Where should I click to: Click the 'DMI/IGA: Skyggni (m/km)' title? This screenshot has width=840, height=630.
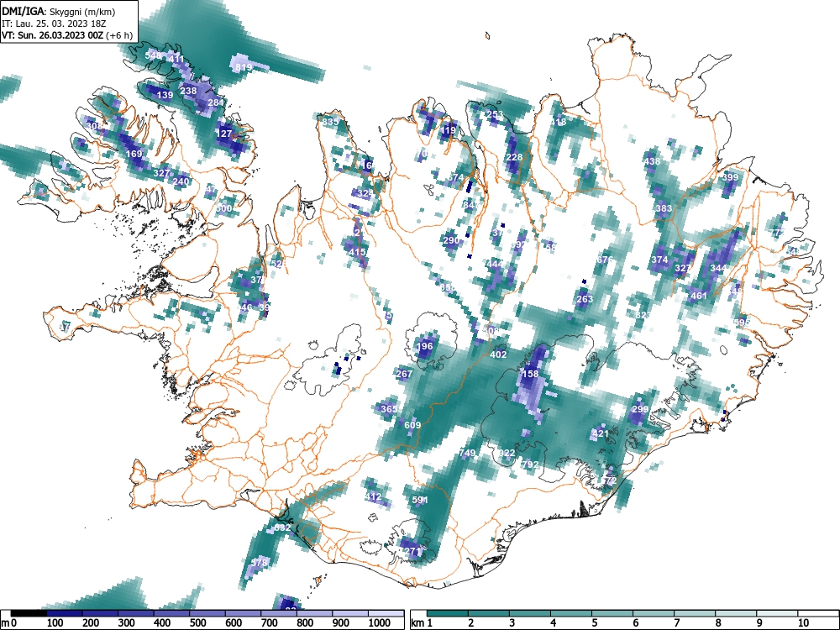tap(59, 11)
